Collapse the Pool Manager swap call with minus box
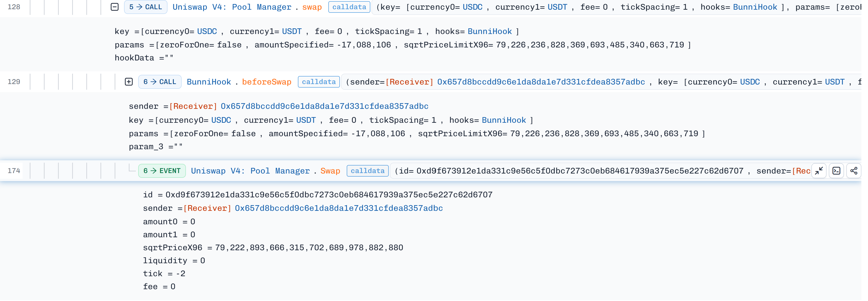Viewport: 868px width, 301px height. click(115, 7)
